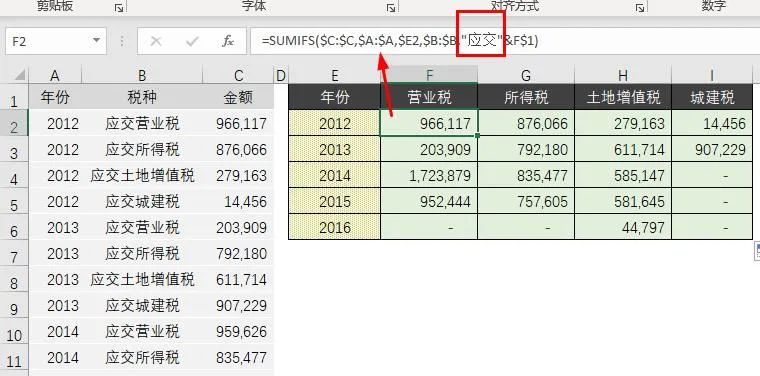Click the paste options icon below the table

757,251
